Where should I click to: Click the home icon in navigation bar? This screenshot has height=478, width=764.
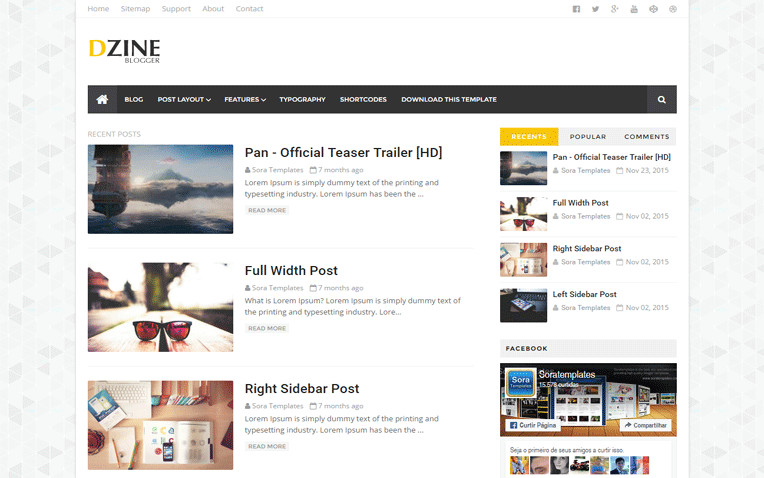coord(102,99)
